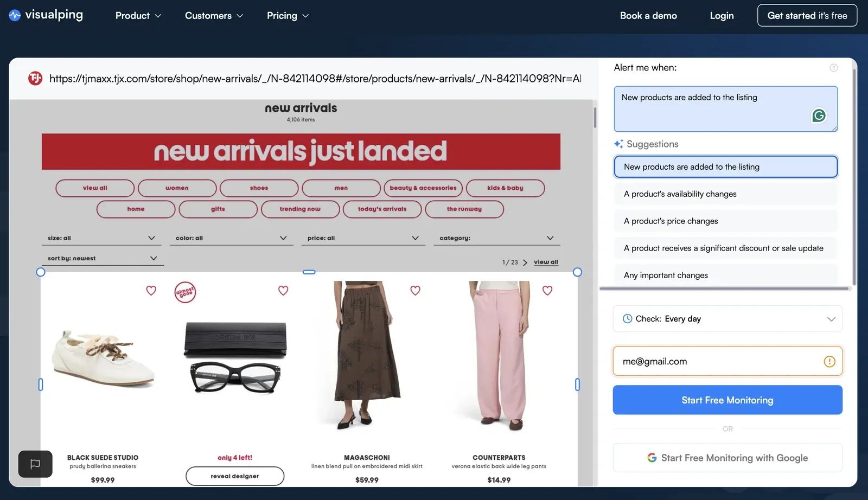Screen dimensions: 868x500
Task: Click the white ballerina sneakers image
Action: (x=103, y=359)
